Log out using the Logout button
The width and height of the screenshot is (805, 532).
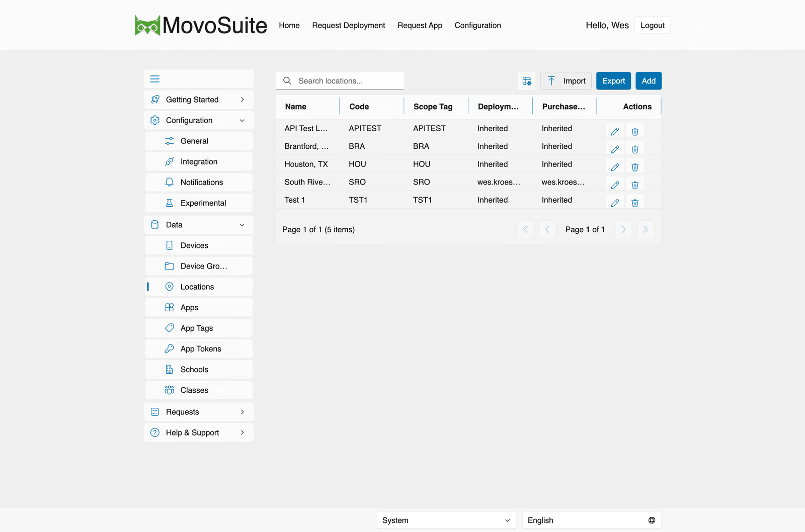[x=652, y=25]
